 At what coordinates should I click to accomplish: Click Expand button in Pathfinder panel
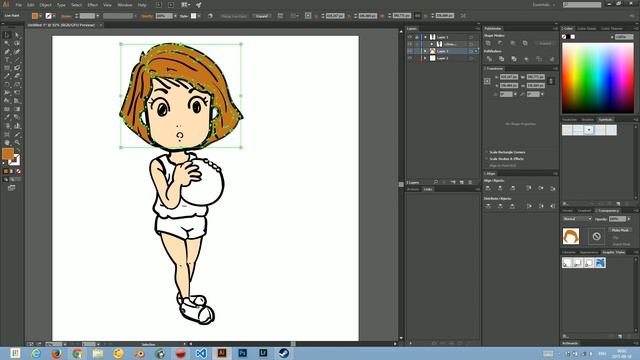point(545,43)
